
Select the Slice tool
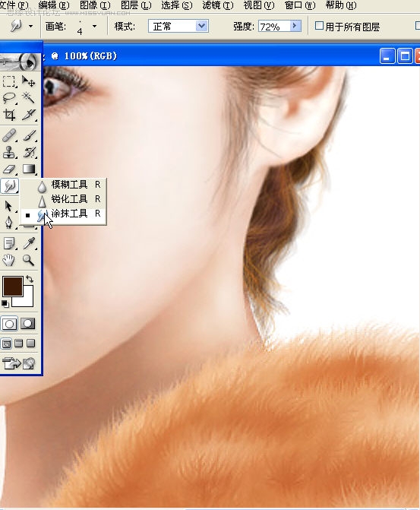coord(29,115)
